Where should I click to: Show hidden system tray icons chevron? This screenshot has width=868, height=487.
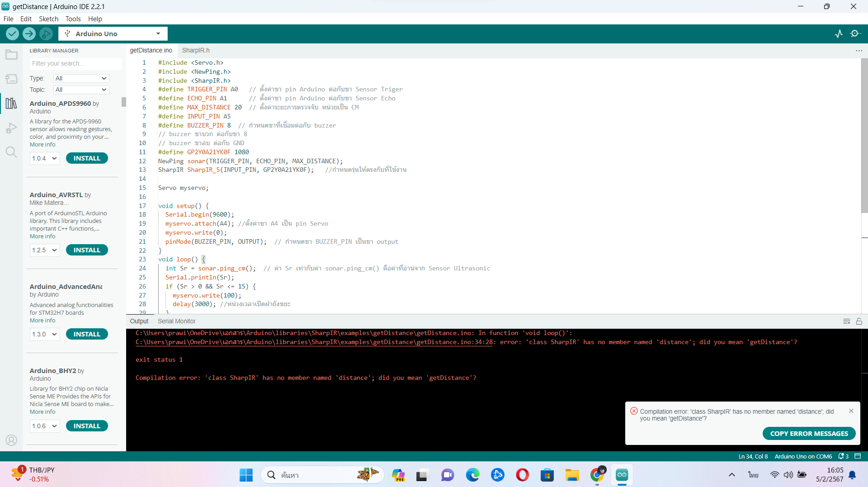731,475
